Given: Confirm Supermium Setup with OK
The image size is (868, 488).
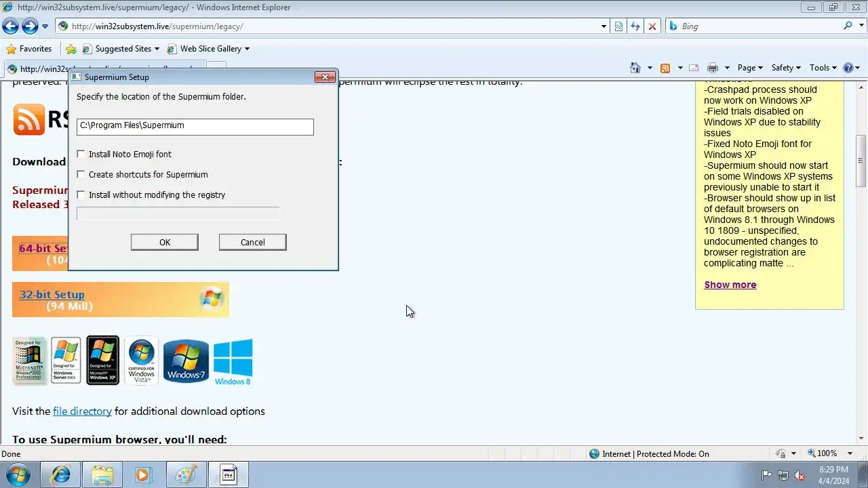Looking at the screenshot, I should pos(165,242).
